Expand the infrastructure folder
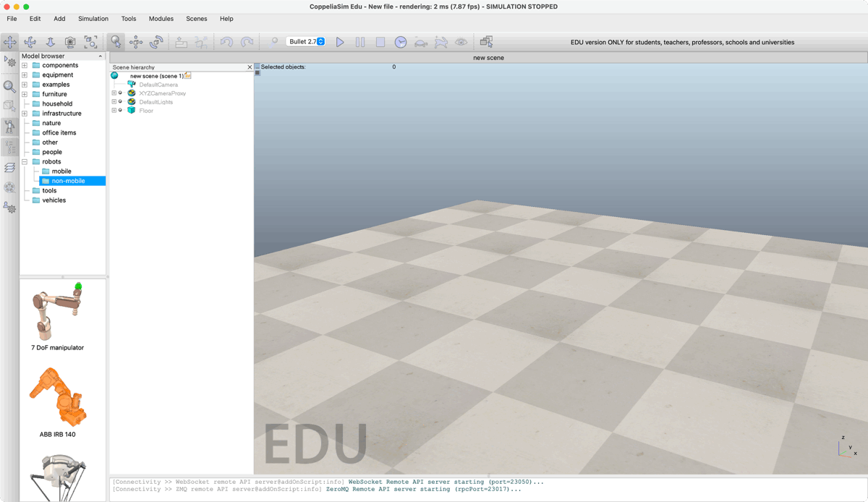This screenshot has width=868, height=502. pos(25,114)
